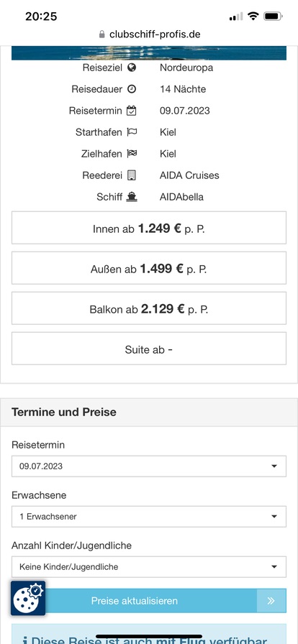Expand the Erwachsene selector
The height and width of the screenshot is (644, 298).
pos(148,517)
